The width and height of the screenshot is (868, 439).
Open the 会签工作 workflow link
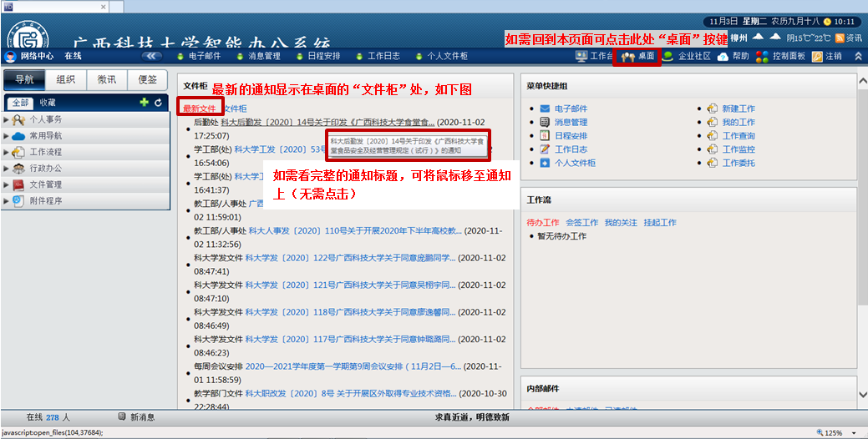pos(581,223)
